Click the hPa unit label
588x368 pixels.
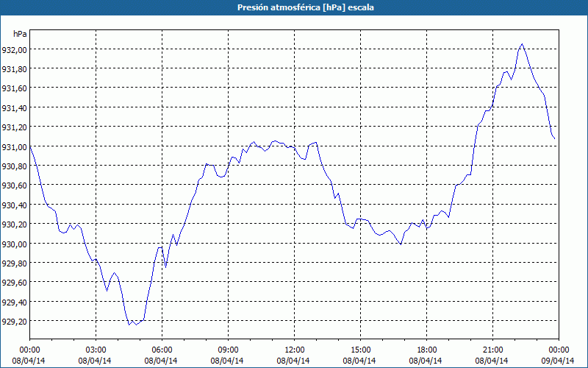click(x=20, y=34)
